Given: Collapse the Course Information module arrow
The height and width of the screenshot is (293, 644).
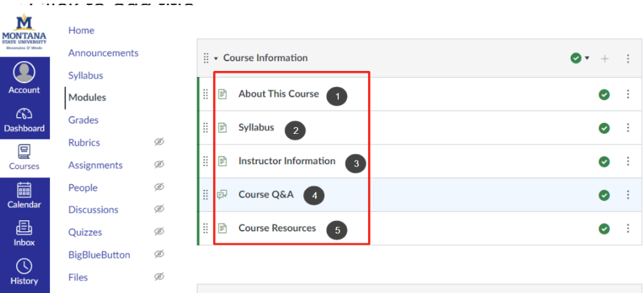Looking at the screenshot, I should 216,58.
